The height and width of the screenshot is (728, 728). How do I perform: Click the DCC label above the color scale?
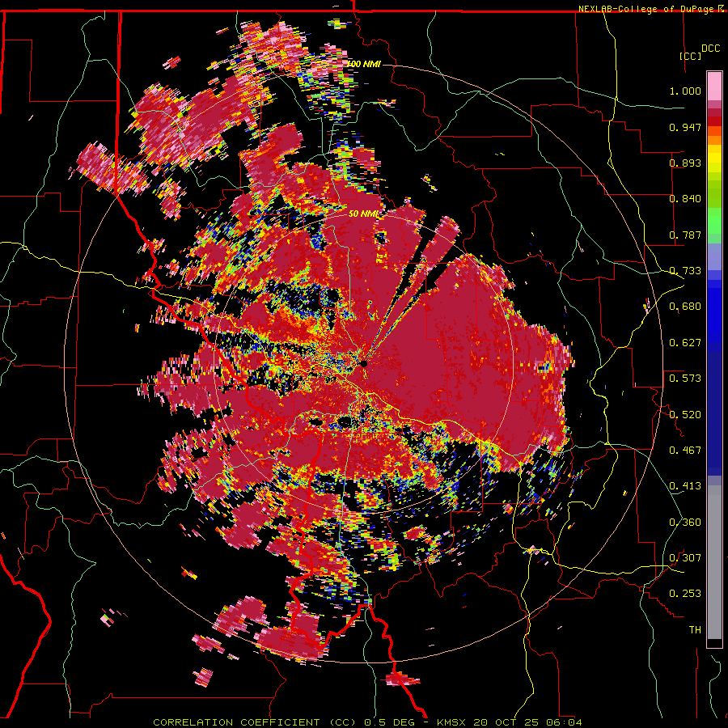click(x=710, y=49)
